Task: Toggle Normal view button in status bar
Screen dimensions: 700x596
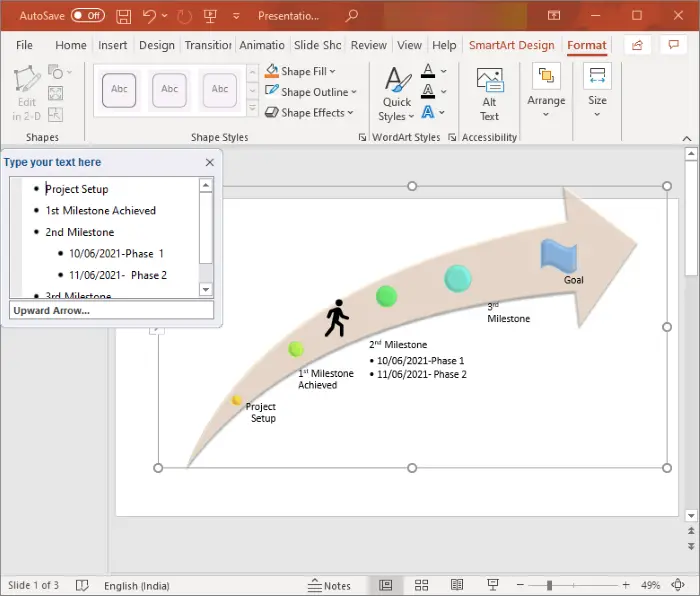Action: pos(386,585)
